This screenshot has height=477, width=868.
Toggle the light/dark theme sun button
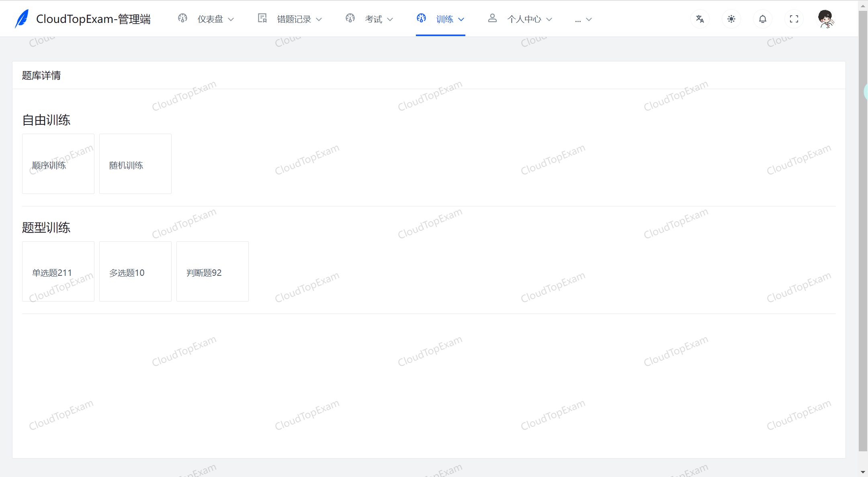[731, 19]
